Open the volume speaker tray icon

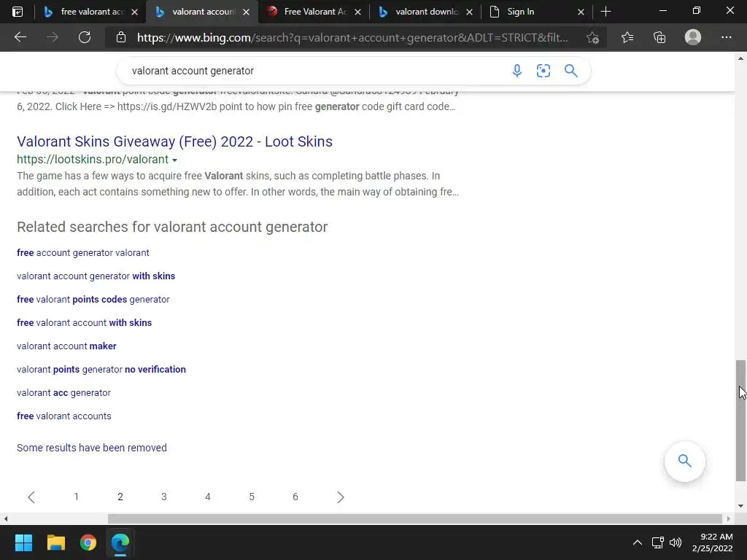click(675, 542)
